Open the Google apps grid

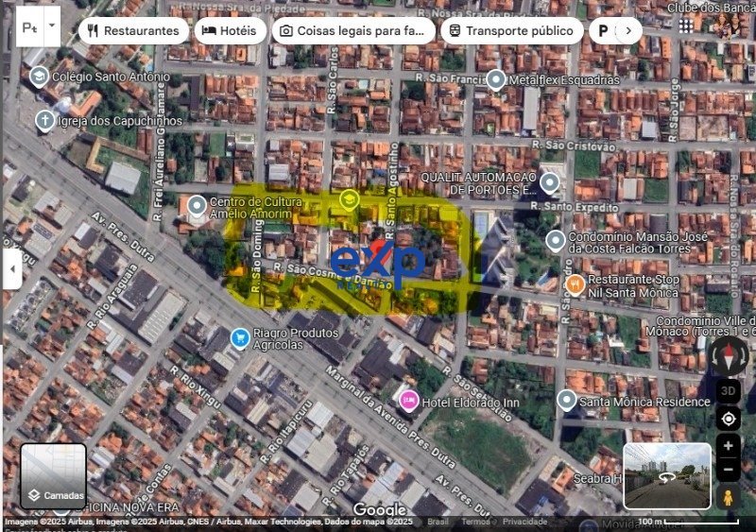(686, 26)
